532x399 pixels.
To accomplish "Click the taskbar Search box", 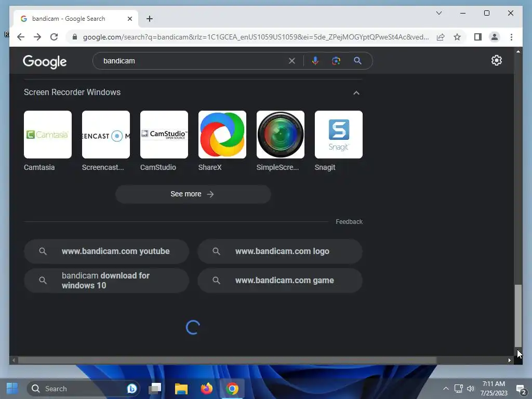I will click(x=83, y=389).
